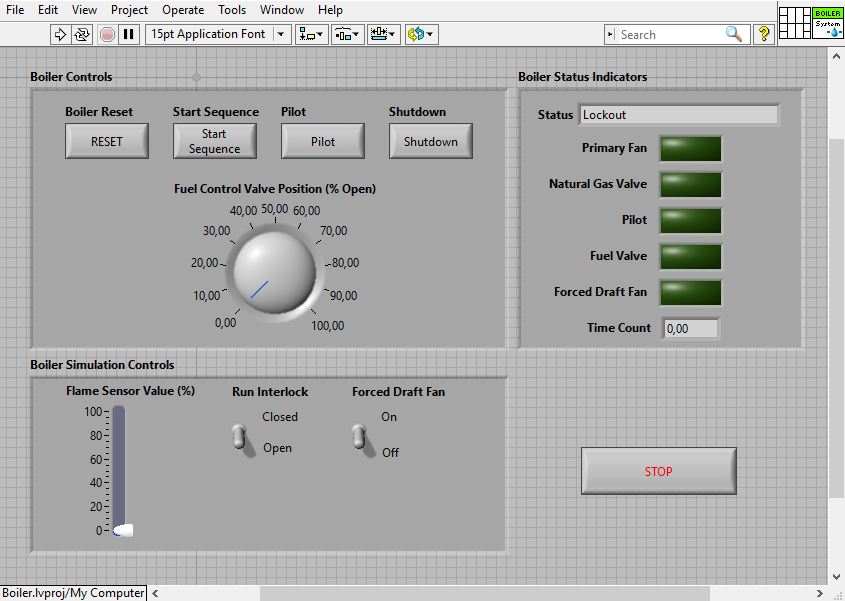The image size is (845, 601).
Task: Toggle the Forced Draft Fan switch
Action: [360, 436]
